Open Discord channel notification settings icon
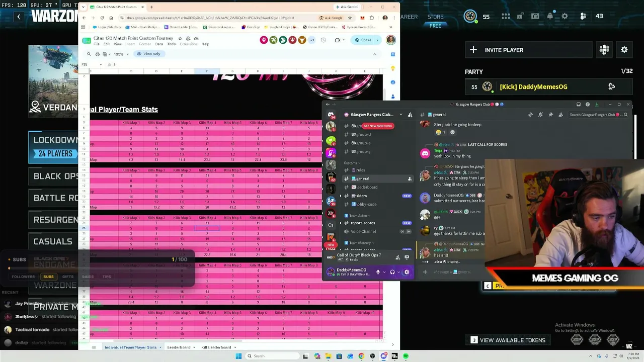 click(540, 115)
